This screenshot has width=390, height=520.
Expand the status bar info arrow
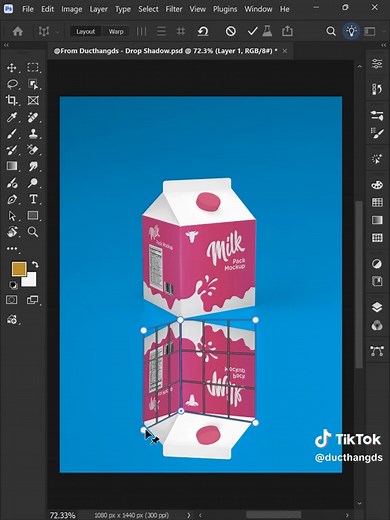click(x=189, y=515)
